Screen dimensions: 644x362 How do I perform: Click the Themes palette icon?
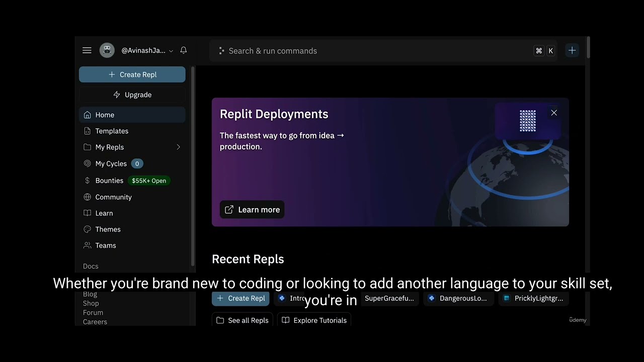point(88,229)
